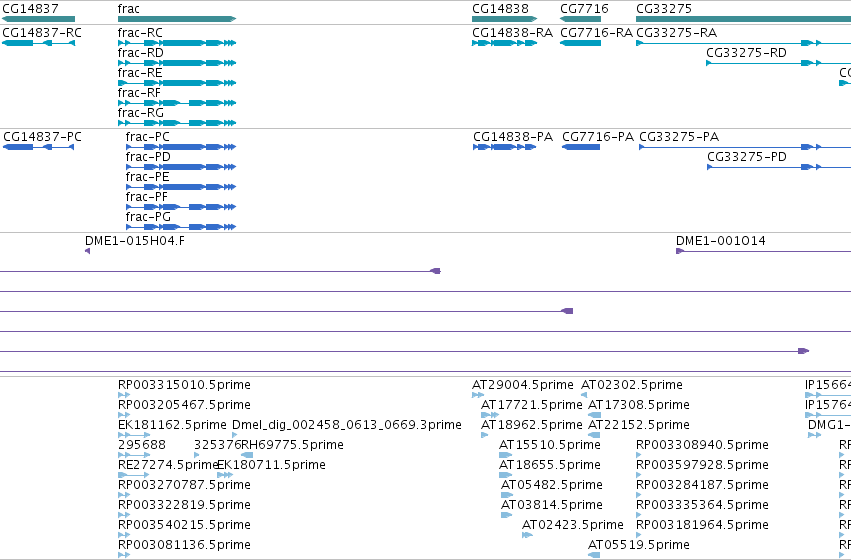The height and width of the screenshot is (560, 851).
Task: Click the AT15510.5prime EST glyph
Action: coord(505,455)
